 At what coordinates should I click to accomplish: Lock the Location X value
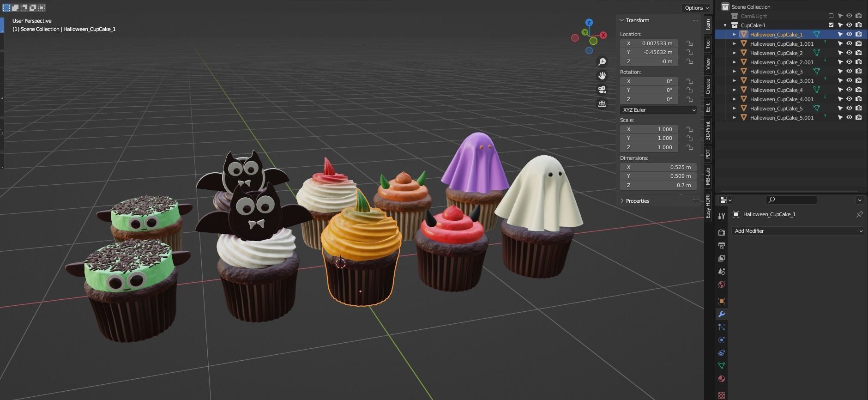coord(689,43)
